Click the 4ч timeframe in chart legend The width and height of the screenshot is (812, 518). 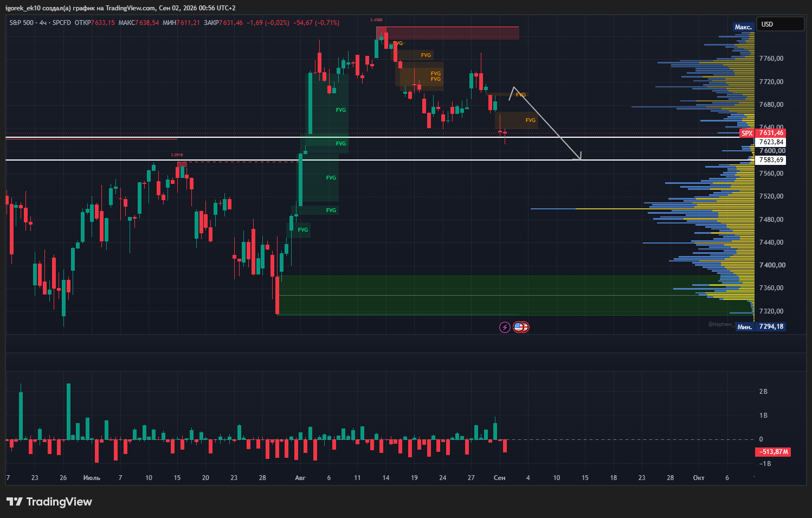[43, 23]
